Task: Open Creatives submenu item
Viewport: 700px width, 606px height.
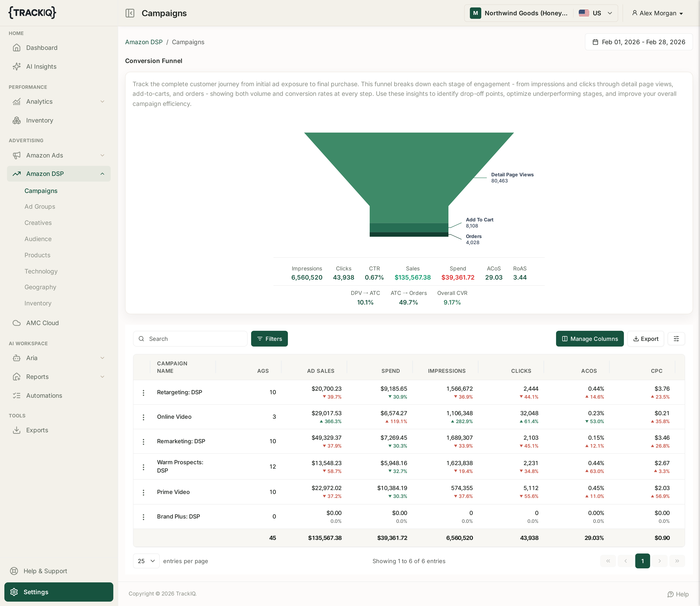Action: click(x=38, y=223)
